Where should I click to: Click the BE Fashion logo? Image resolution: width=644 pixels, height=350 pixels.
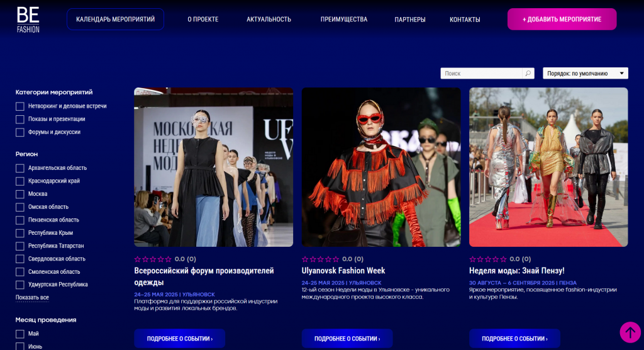pos(28,20)
